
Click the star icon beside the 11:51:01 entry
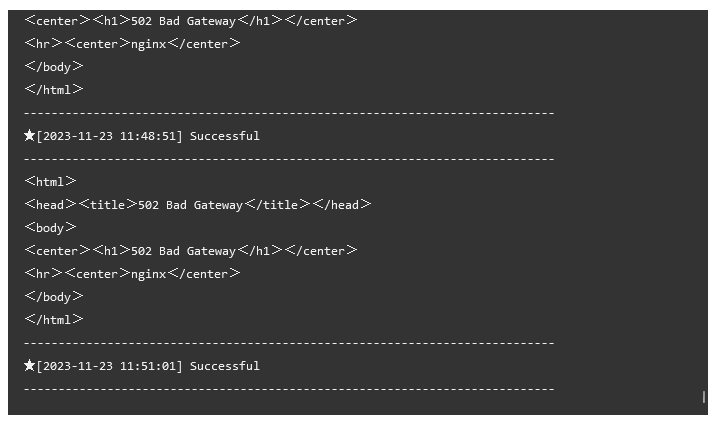tap(29, 365)
